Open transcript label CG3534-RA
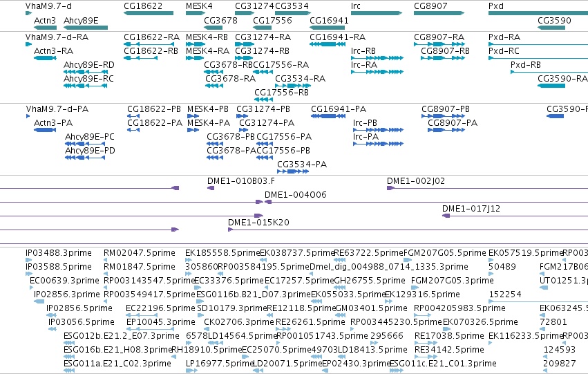 point(301,79)
